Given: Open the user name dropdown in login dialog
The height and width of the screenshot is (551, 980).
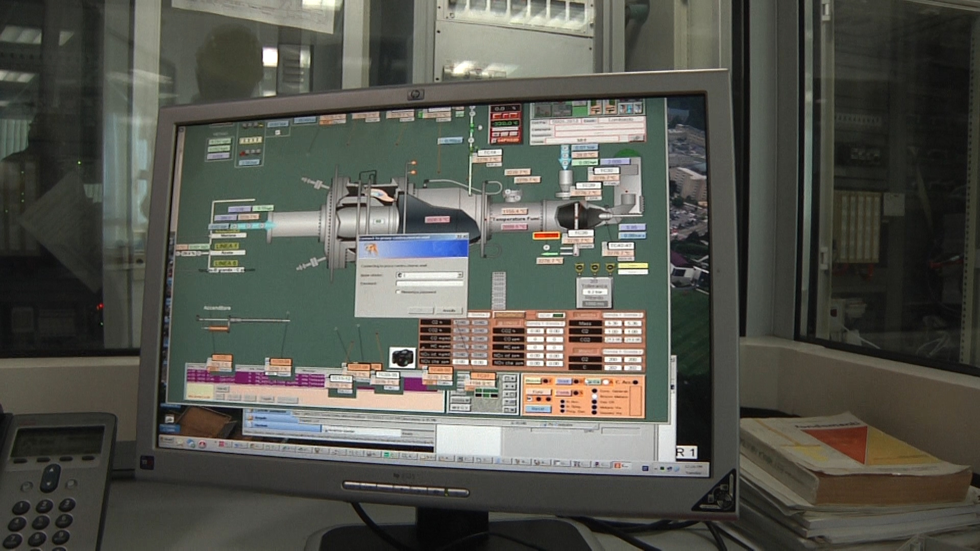Looking at the screenshot, I should (460, 275).
